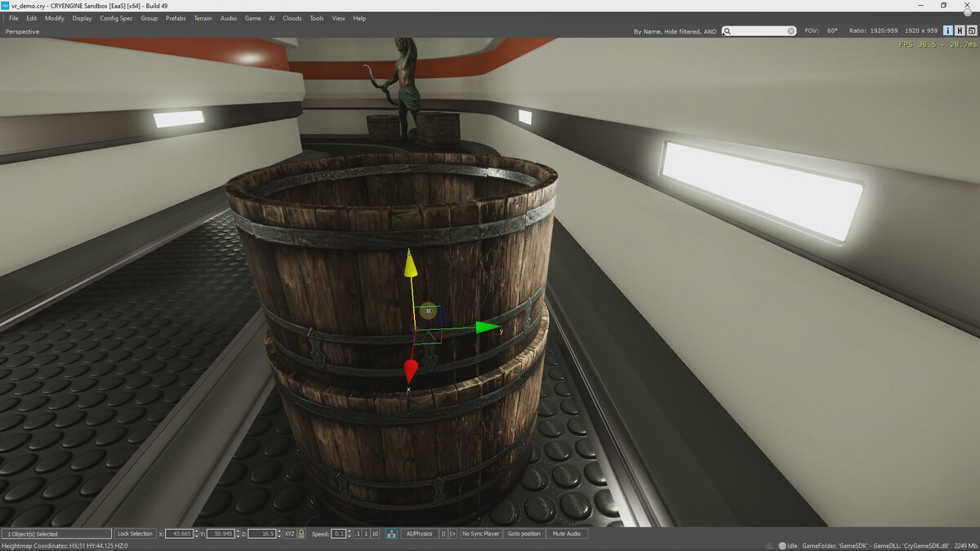The width and height of the screenshot is (980, 551).
Task: Click the Lock Selection button
Action: click(x=135, y=534)
